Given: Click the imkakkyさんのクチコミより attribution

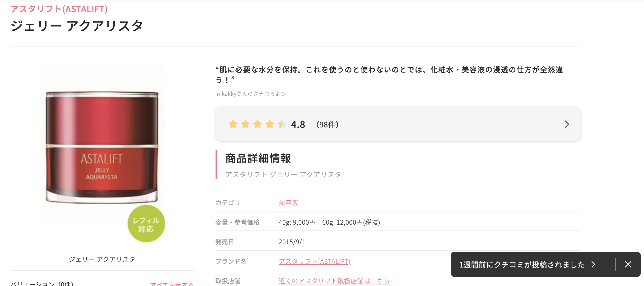Looking at the screenshot, I should coord(250,94).
